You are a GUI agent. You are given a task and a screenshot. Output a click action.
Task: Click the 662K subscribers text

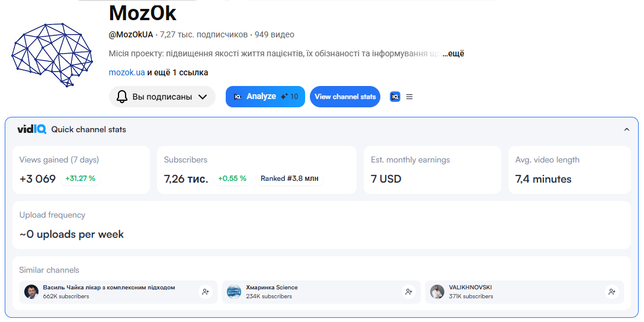point(66,297)
